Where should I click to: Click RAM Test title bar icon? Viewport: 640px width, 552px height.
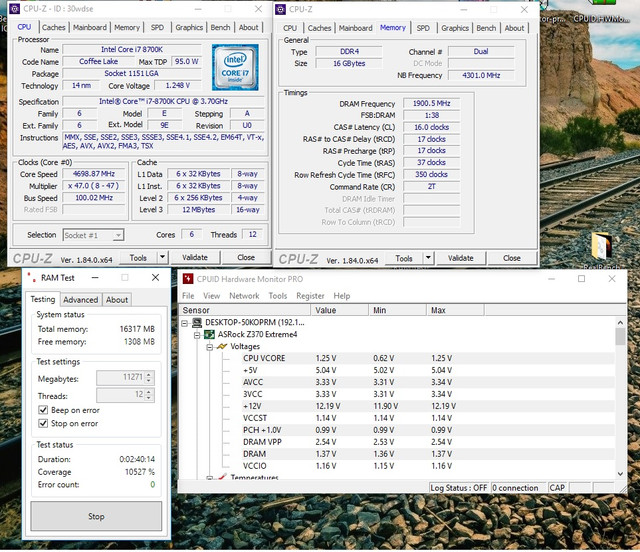(x=31, y=278)
